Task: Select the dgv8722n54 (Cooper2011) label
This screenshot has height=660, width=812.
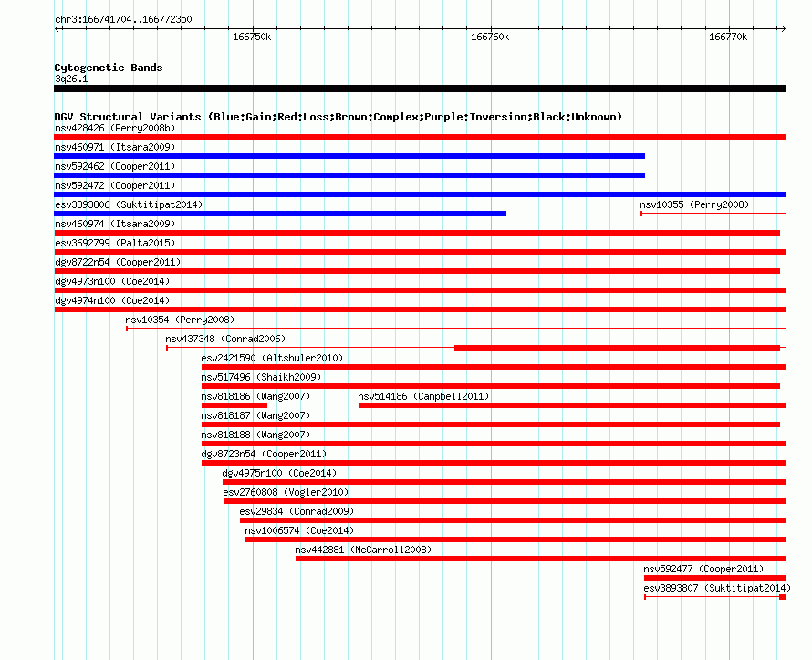Action: click(118, 262)
